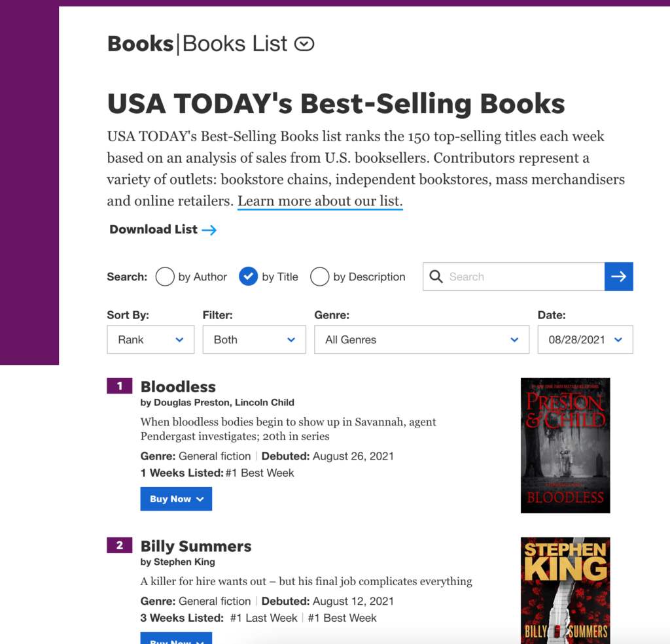Click the Books menu item

pos(140,43)
